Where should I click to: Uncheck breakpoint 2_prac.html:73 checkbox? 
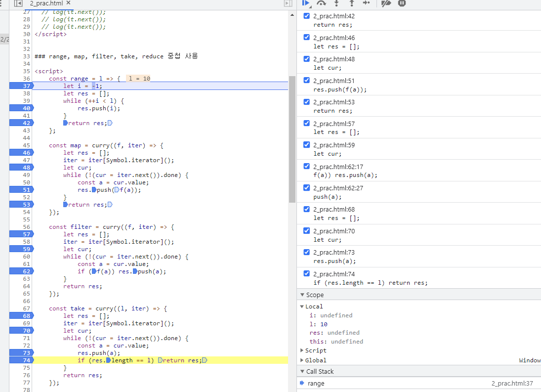306,252
